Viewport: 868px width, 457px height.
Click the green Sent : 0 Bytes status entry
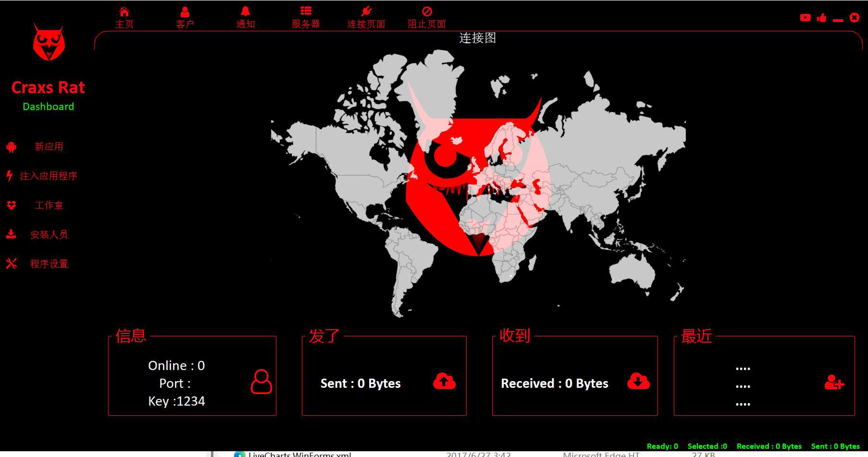pos(835,446)
